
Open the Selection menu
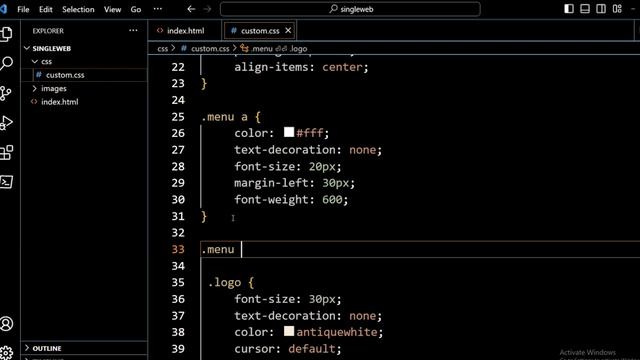pyautogui.click(x=78, y=9)
